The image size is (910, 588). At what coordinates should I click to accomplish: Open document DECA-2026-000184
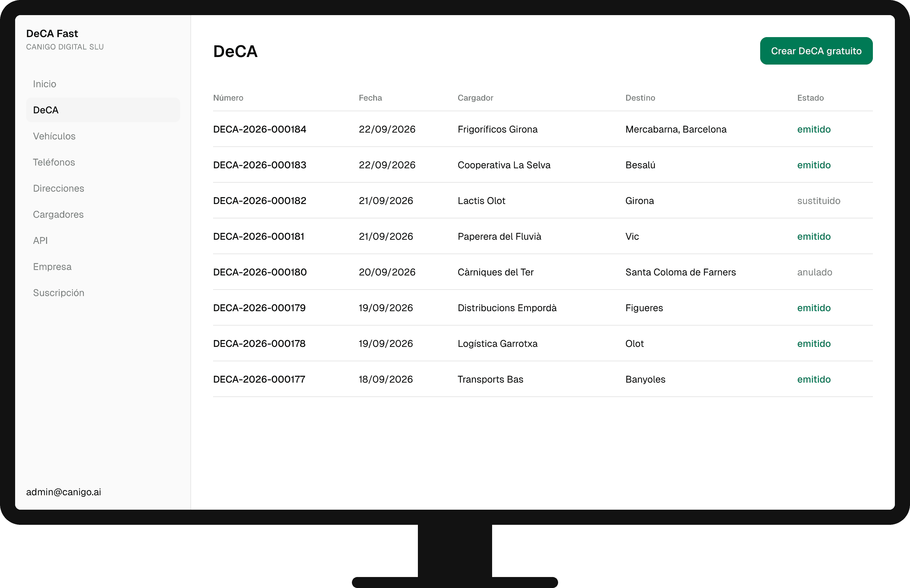coord(259,129)
